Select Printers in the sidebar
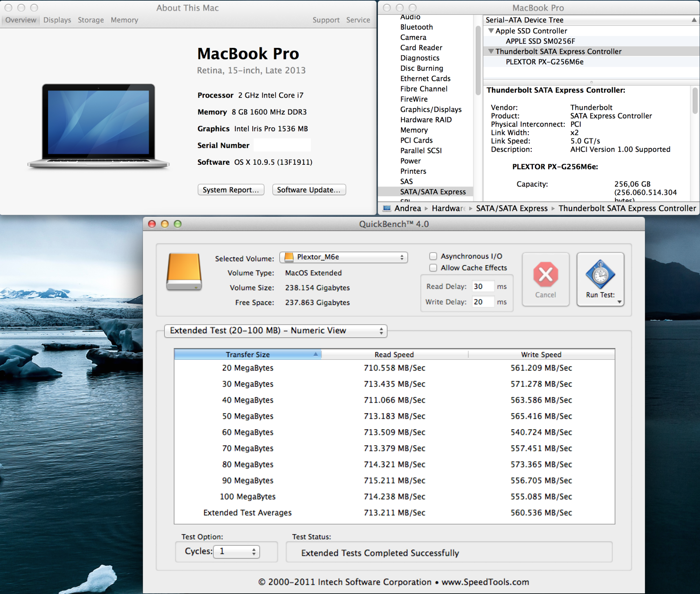Viewport: 700px width, 594px height. [413, 171]
